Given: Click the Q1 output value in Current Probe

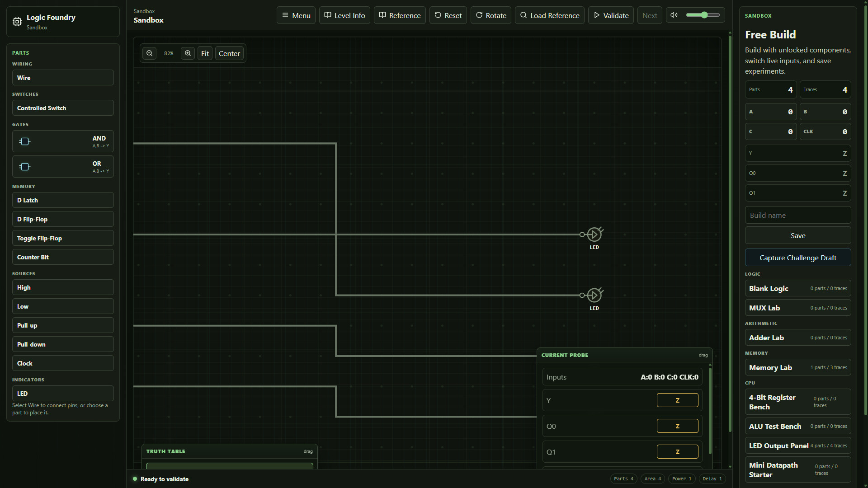Looking at the screenshot, I should pyautogui.click(x=677, y=452).
